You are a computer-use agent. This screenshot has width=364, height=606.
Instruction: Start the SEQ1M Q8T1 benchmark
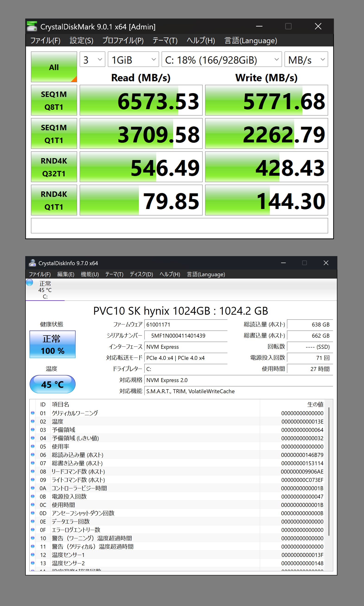pos(54,100)
